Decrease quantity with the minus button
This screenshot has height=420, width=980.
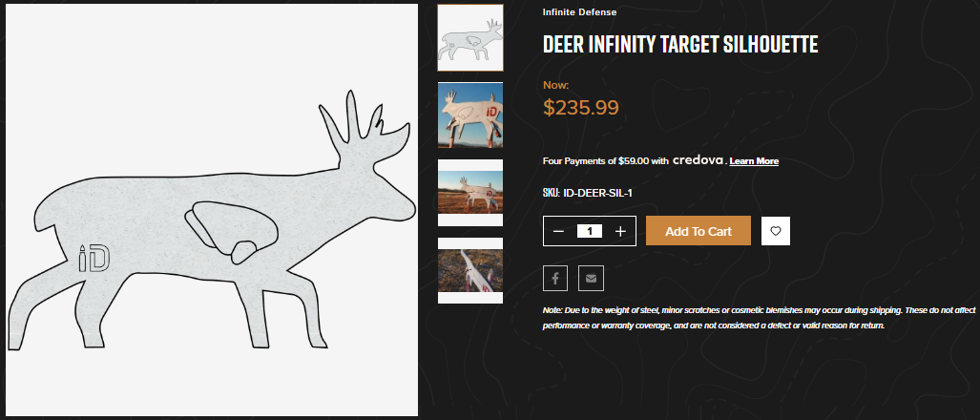pos(559,231)
